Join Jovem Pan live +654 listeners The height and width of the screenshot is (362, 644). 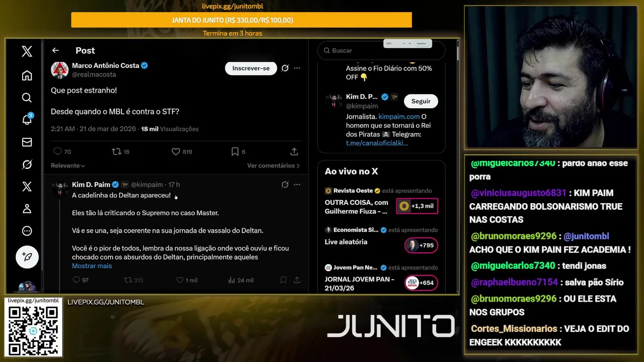point(421,283)
